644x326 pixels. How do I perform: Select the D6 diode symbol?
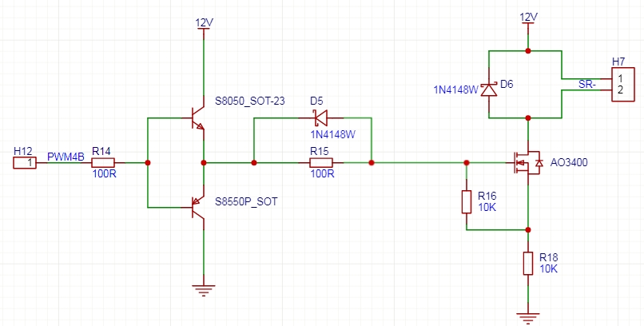click(x=489, y=90)
